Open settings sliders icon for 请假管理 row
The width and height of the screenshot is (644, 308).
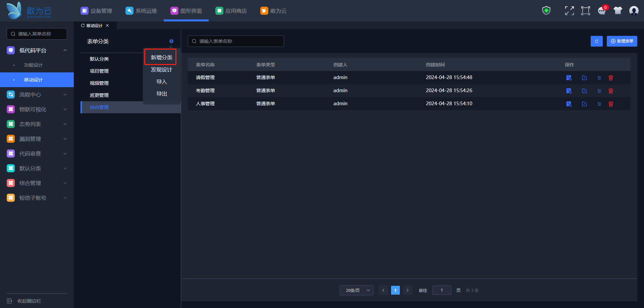point(599,78)
